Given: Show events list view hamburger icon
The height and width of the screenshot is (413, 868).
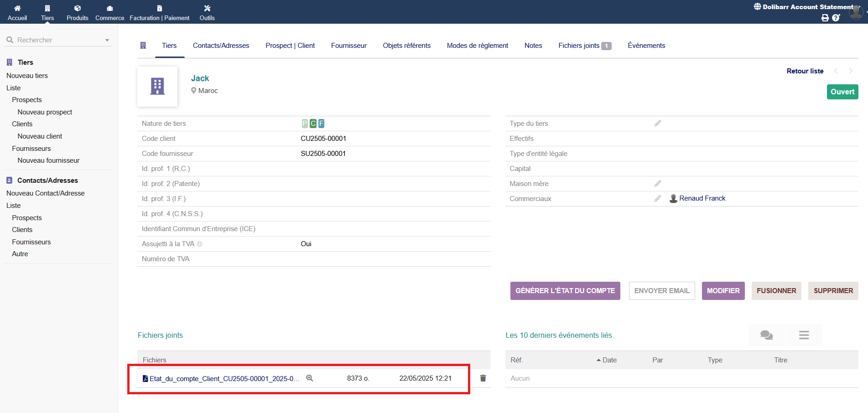Looking at the screenshot, I should coord(804,335).
